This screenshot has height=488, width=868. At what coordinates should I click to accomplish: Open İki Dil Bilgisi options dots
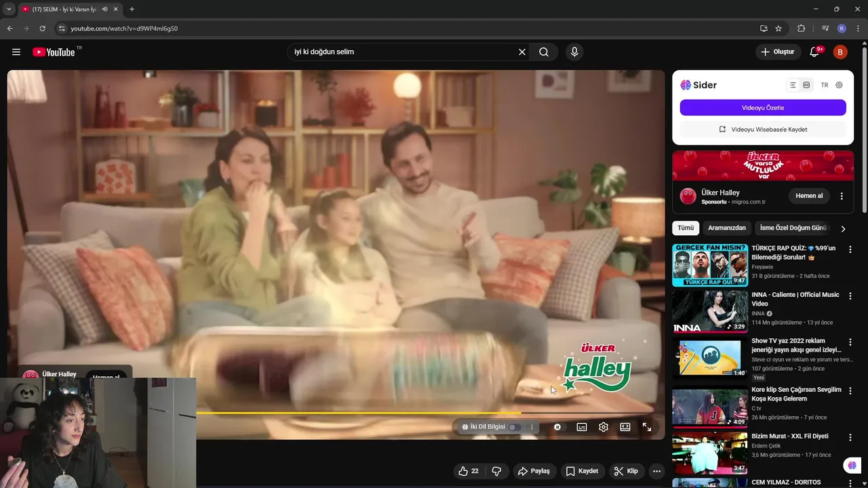point(532,427)
